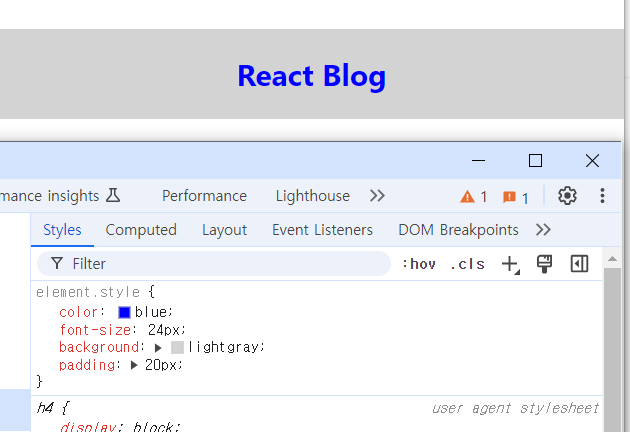
Task: Click the orange warning triangle counter
Action: click(473, 197)
